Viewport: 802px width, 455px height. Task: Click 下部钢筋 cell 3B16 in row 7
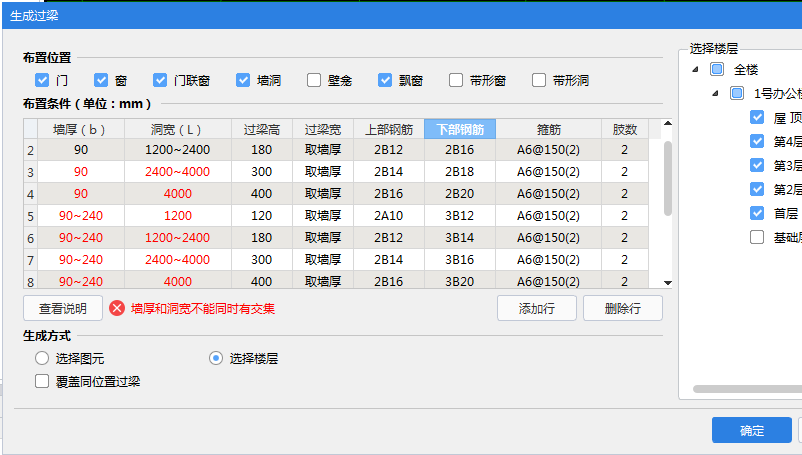460,260
